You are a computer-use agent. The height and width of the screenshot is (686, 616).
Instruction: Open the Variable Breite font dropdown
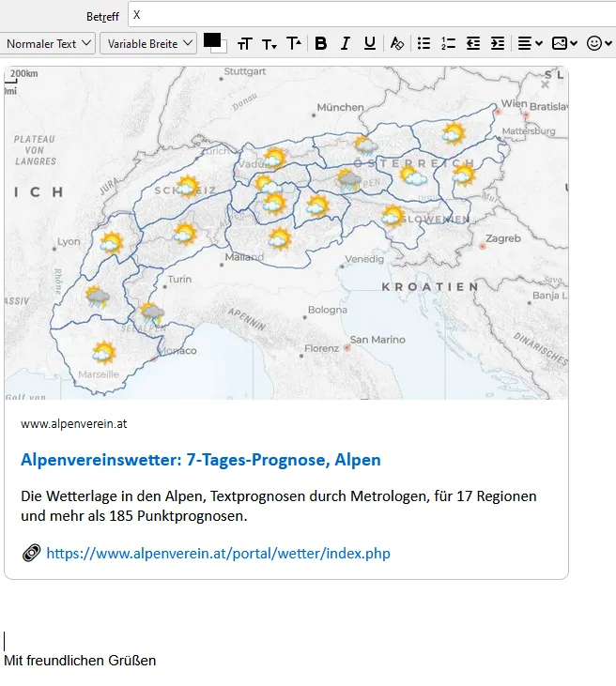pyautogui.click(x=148, y=43)
